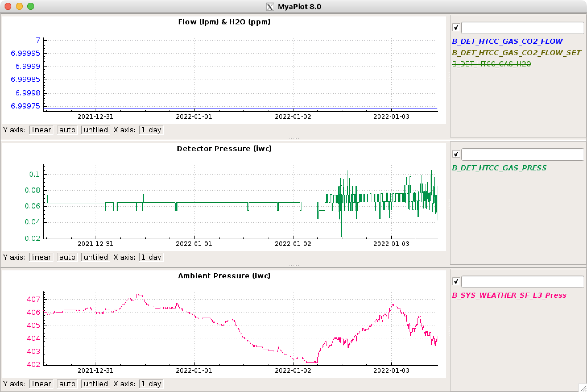Click the 6.99975 Y axis label in Flow plot
Screen dimensions: 587x392
coord(26,106)
